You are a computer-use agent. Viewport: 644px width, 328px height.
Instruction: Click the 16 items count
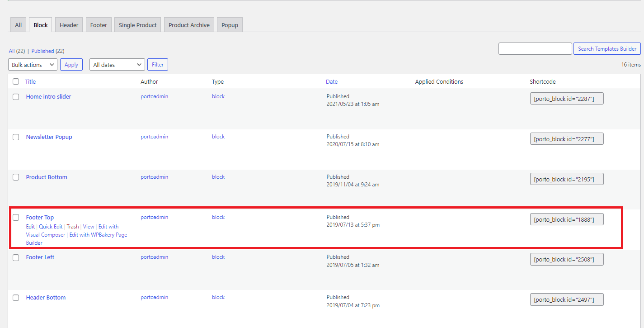point(631,65)
